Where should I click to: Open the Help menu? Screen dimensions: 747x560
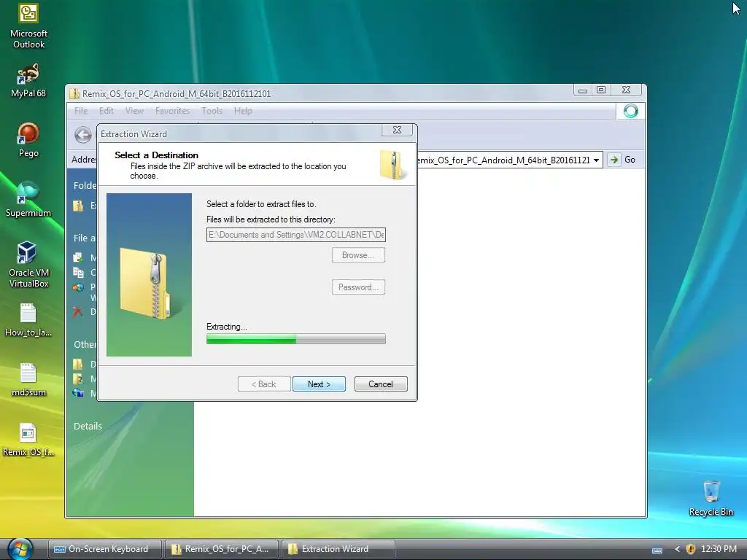(x=243, y=111)
